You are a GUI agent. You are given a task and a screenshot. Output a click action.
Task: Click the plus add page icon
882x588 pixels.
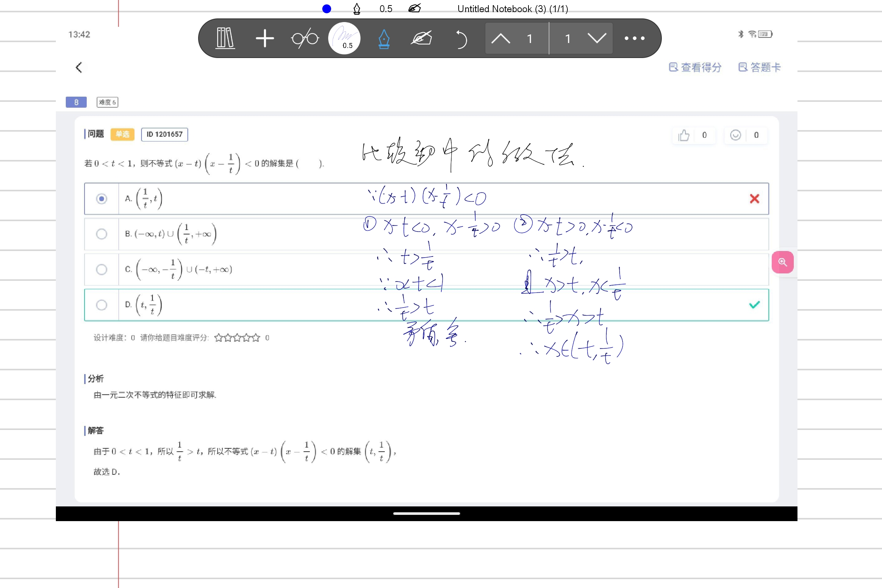click(x=265, y=38)
